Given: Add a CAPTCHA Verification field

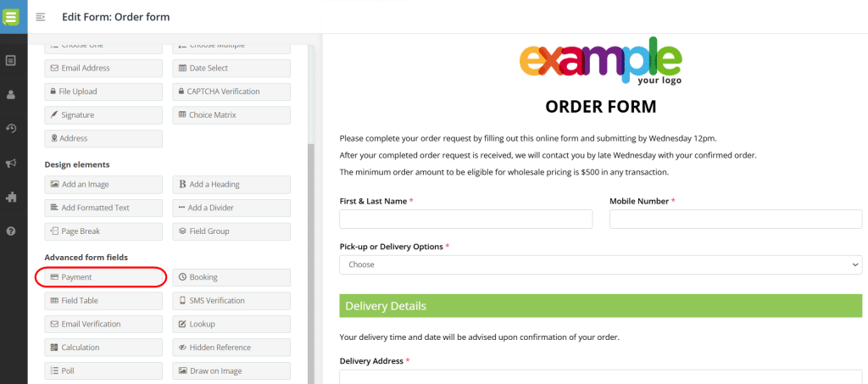Looking at the screenshot, I should click(x=231, y=92).
